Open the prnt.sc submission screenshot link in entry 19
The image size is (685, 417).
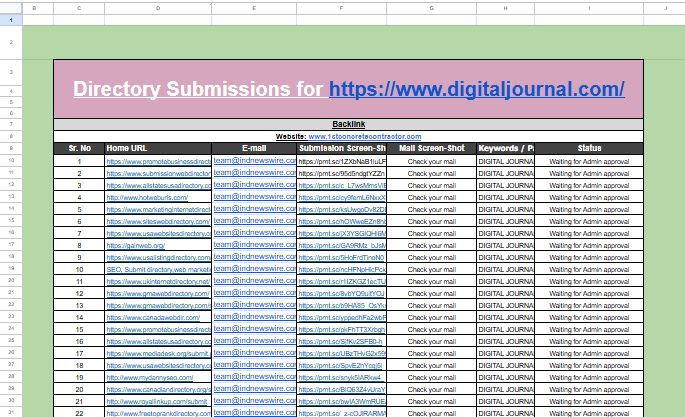click(x=339, y=378)
